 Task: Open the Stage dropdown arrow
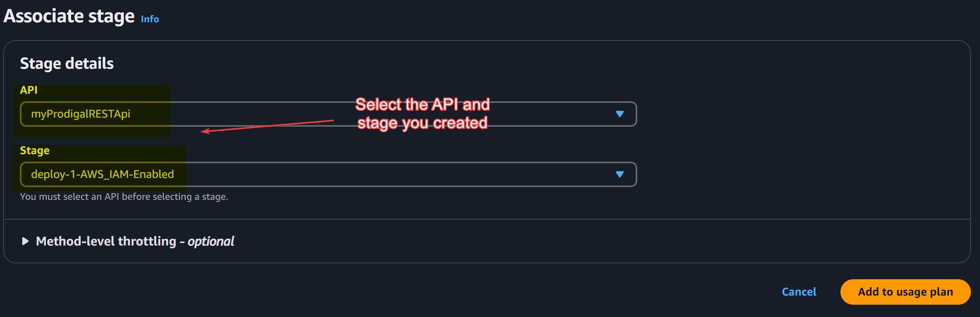coord(619,174)
